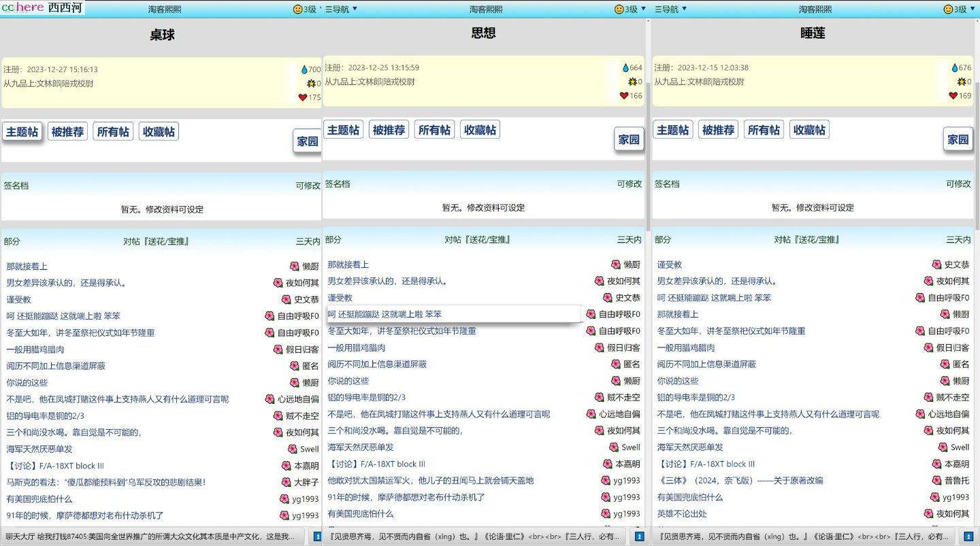The image size is (980, 546).
Task: Click flower icon beside 贼不走空 in 思想 panel
Action: tap(599, 397)
